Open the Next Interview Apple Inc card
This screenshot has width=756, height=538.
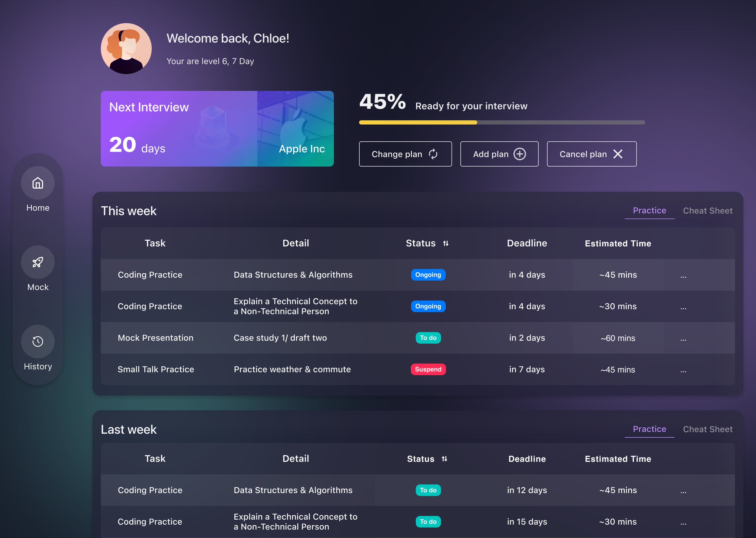(x=217, y=129)
